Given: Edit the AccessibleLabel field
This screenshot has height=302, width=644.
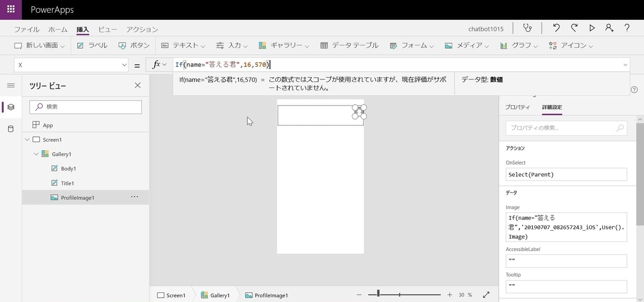Looking at the screenshot, I should coord(566,261).
